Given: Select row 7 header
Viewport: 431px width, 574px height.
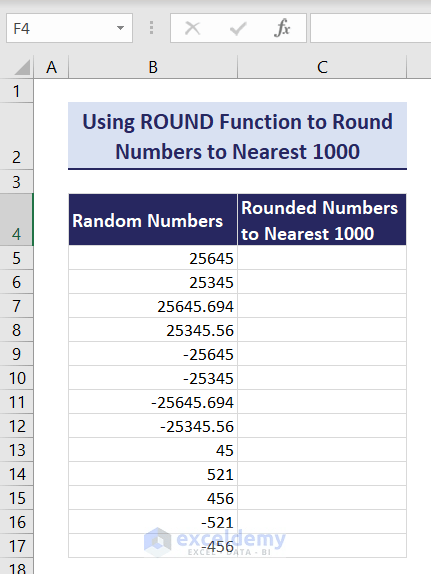Looking at the screenshot, I should (16, 306).
